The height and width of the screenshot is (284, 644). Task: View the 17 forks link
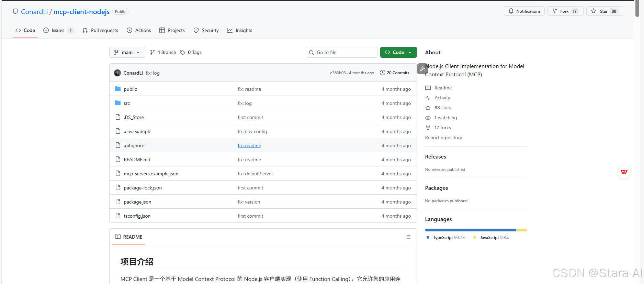click(x=438, y=128)
